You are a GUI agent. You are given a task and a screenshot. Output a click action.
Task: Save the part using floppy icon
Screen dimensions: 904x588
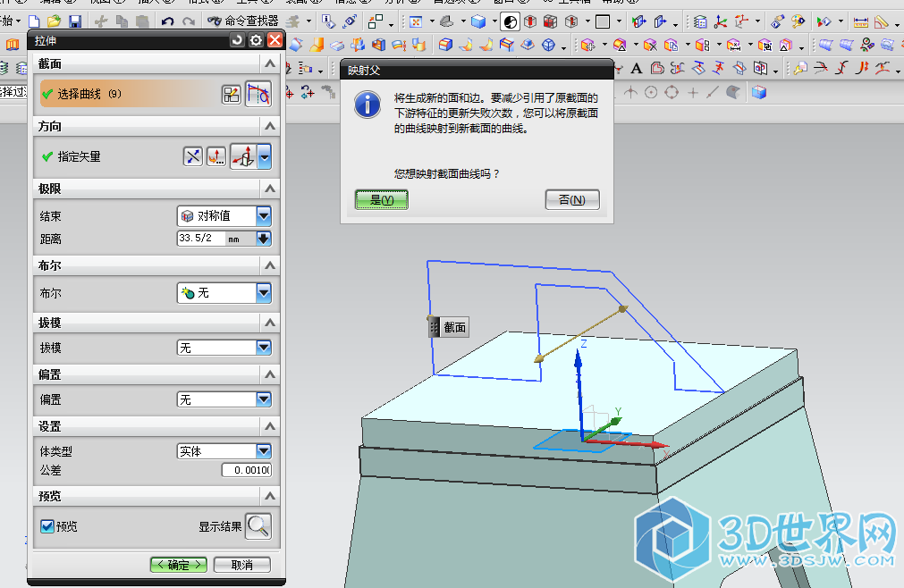point(75,21)
